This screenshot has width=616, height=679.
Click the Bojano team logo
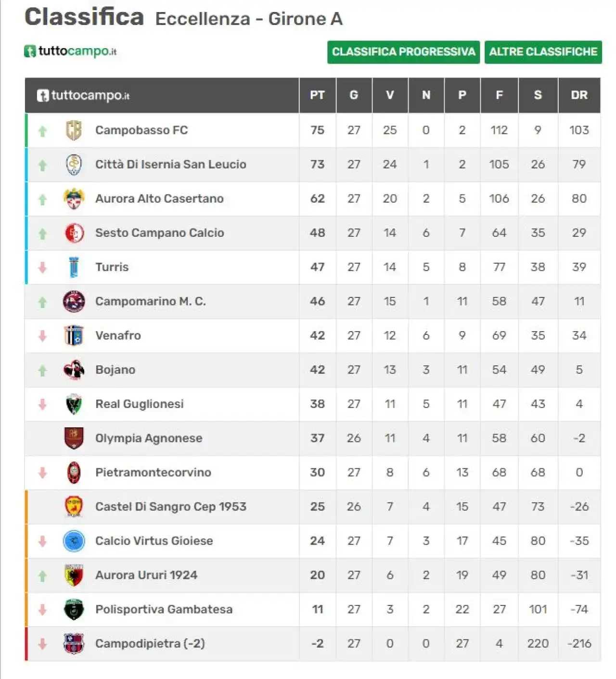[x=74, y=370]
